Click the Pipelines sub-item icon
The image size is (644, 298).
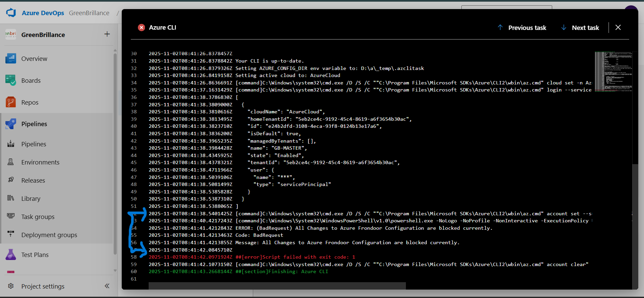11,144
